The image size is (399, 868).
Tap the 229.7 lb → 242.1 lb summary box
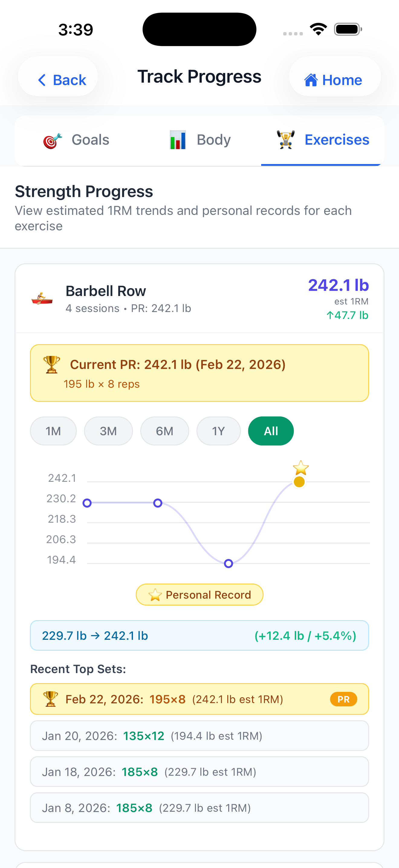(x=199, y=636)
